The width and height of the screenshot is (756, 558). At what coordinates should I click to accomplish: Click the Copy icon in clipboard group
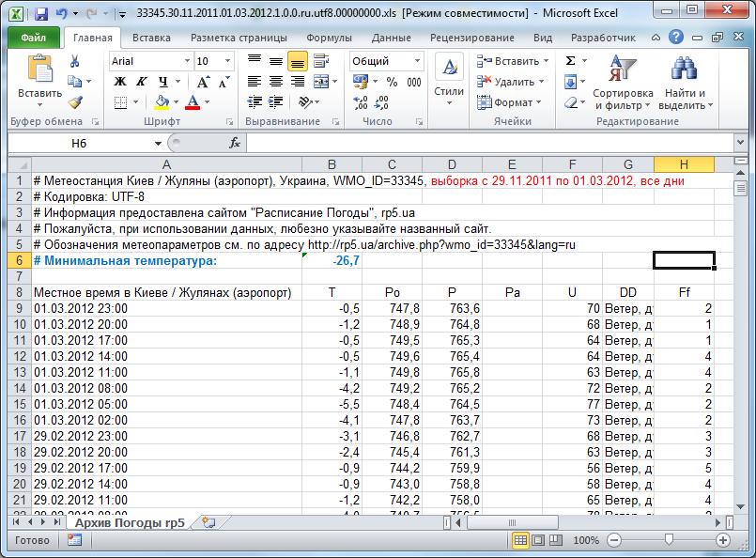(75, 82)
